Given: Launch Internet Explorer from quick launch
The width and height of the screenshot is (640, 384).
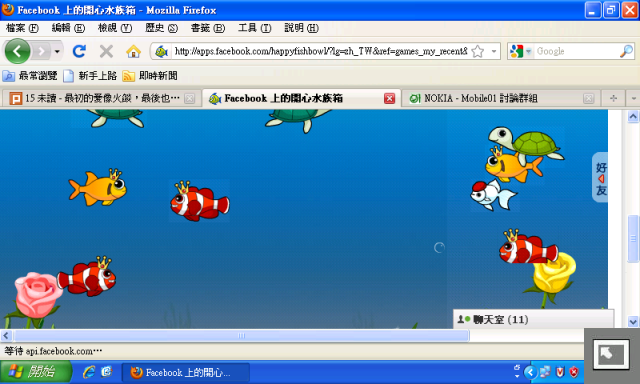Looking at the screenshot, I should click(89, 372).
